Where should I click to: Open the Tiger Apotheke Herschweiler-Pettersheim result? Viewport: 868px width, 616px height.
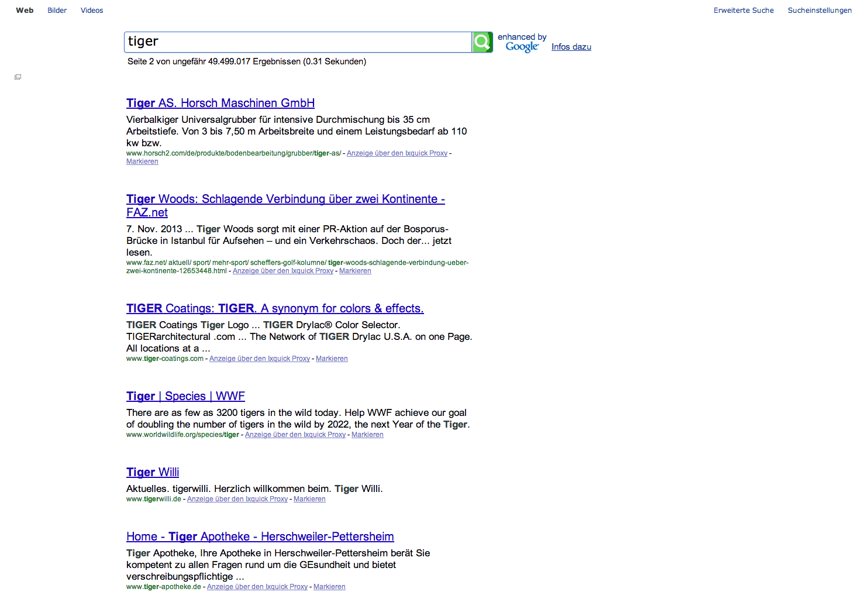pos(260,536)
